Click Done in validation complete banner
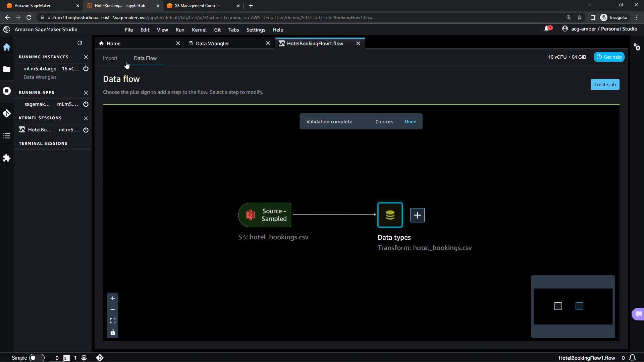644x362 pixels. (410, 121)
